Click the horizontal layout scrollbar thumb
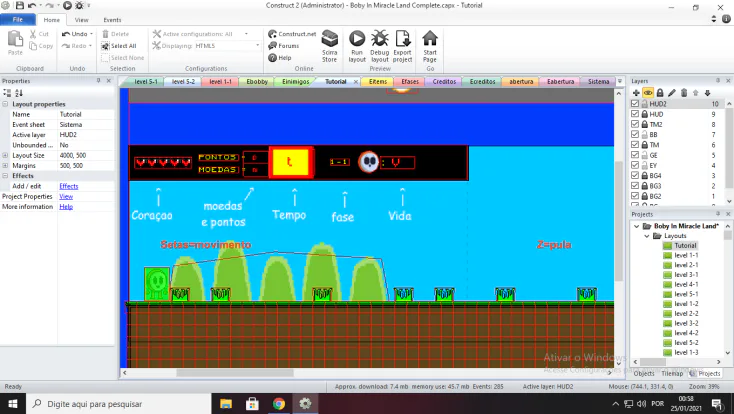 (x=235, y=373)
